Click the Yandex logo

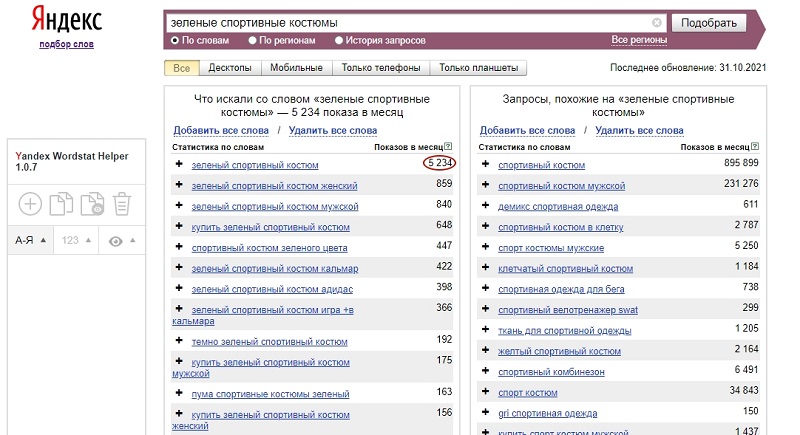pyautogui.click(x=67, y=19)
